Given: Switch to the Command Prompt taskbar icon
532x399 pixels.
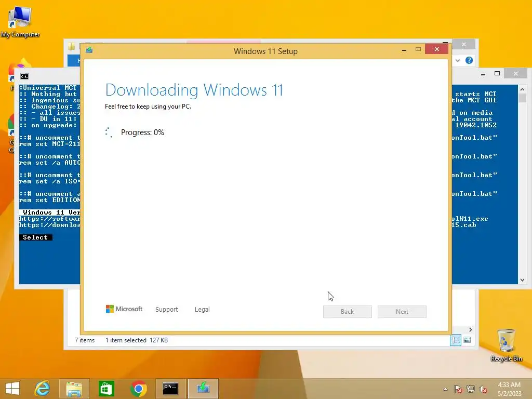Looking at the screenshot, I should coord(170,389).
